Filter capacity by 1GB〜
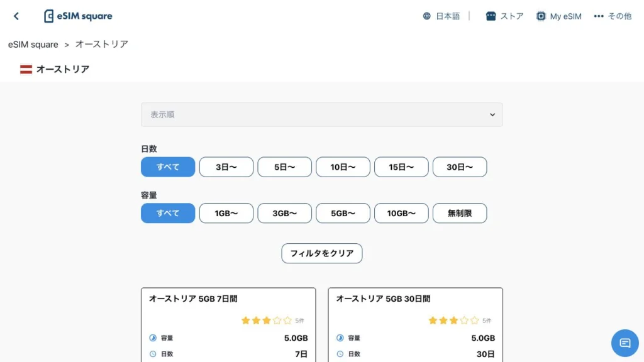644x362 pixels. [226, 213]
